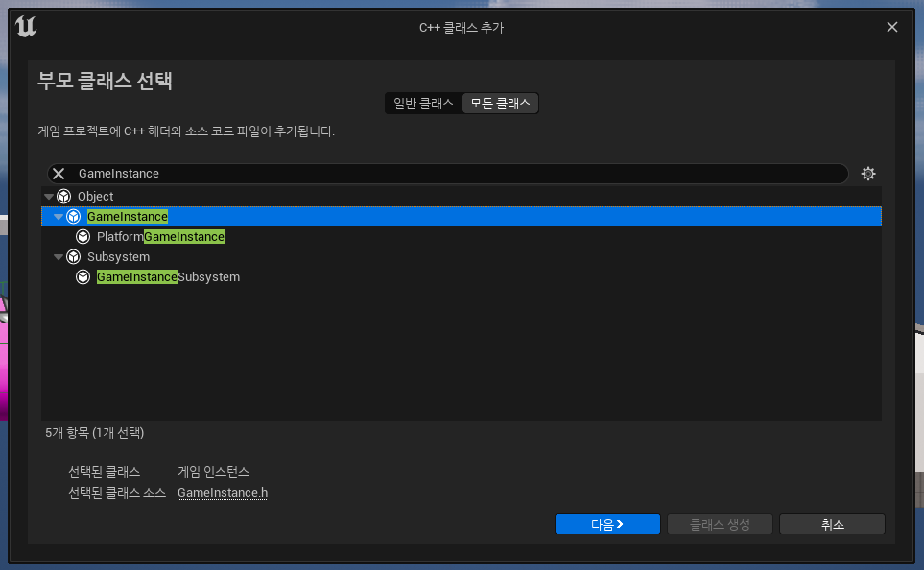Select the GameInstanceSubsystem row

pyautogui.click(x=462, y=276)
